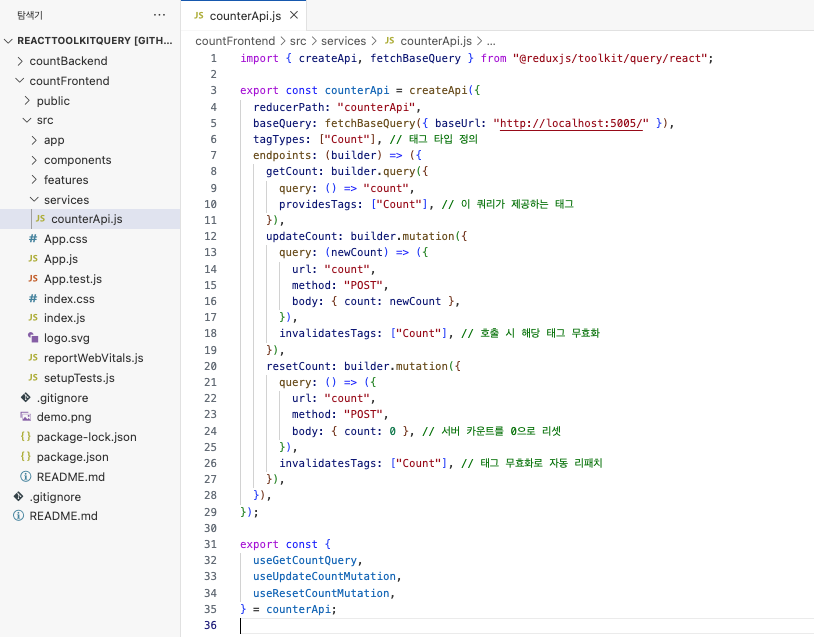Click the JS icon in the breadcrumb
Viewport: 814px width, 637px height.
389,40
